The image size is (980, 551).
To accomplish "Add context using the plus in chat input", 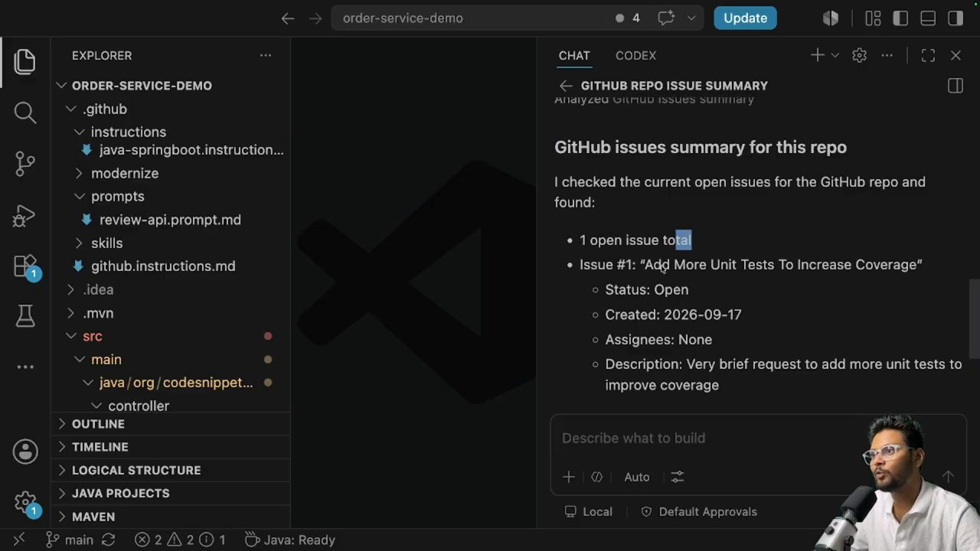I will coord(569,477).
